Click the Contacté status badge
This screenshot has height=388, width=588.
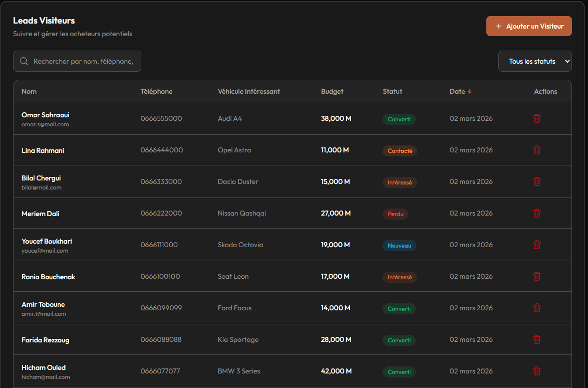[x=400, y=151]
